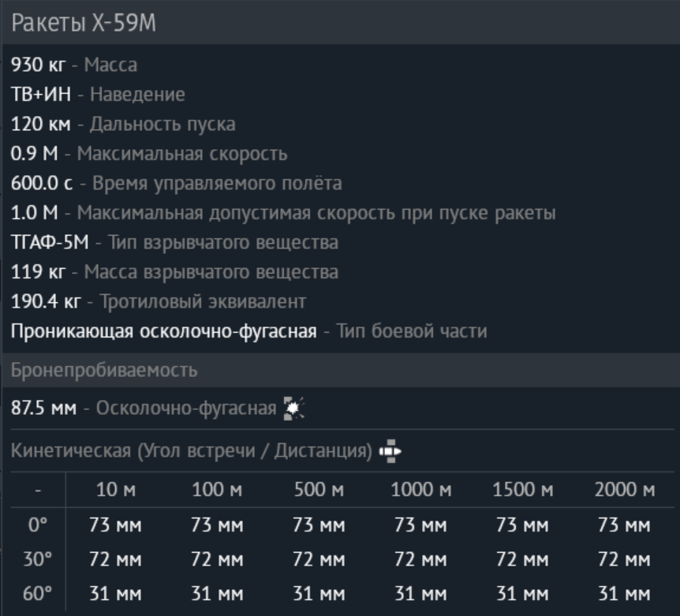Click the kinetic projectile icon after Дистанция
680x616 pixels.
click(390, 451)
